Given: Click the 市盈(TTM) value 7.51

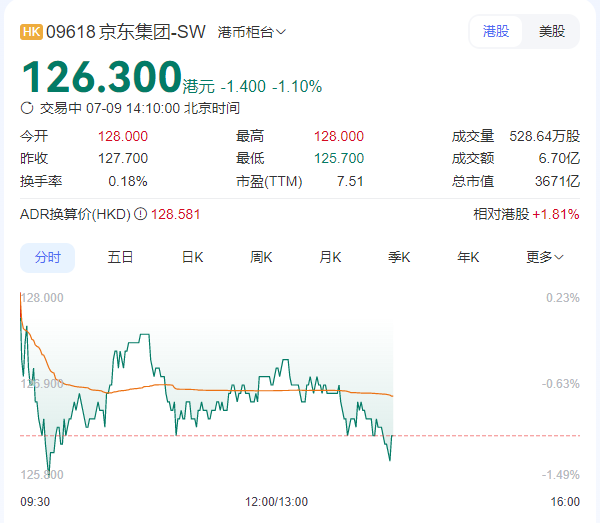Looking at the screenshot, I should tap(350, 181).
